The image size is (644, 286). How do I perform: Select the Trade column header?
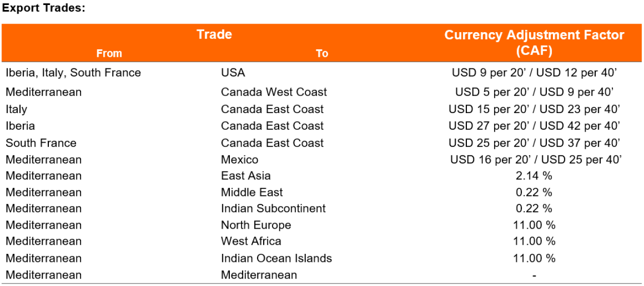[x=214, y=34]
